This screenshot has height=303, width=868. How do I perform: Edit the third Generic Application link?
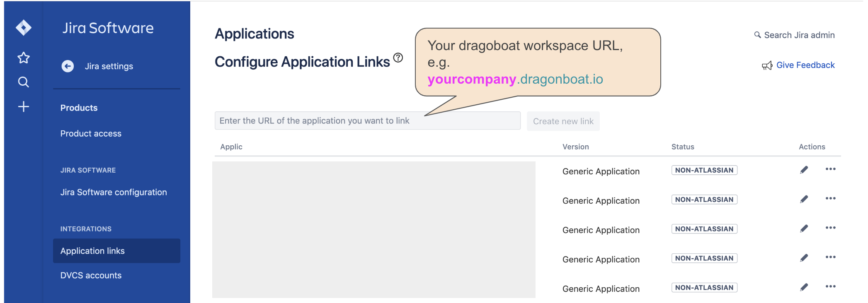pos(804,228)
